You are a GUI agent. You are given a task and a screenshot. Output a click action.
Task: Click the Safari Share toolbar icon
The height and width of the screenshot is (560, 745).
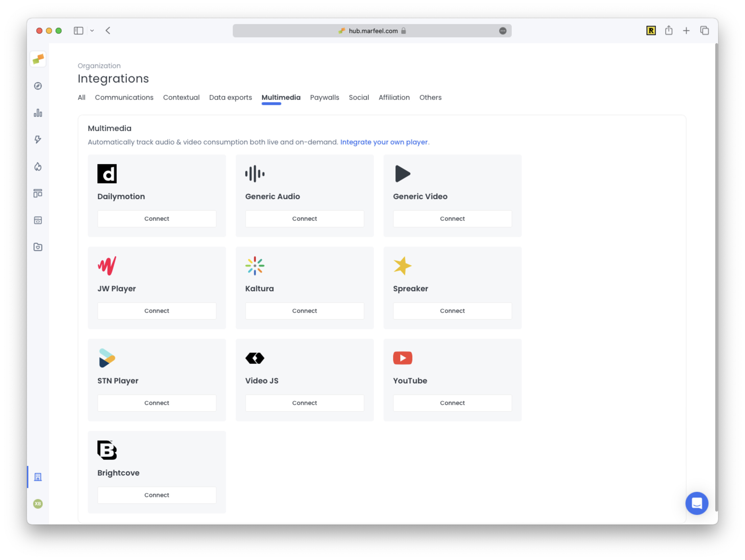668,31
